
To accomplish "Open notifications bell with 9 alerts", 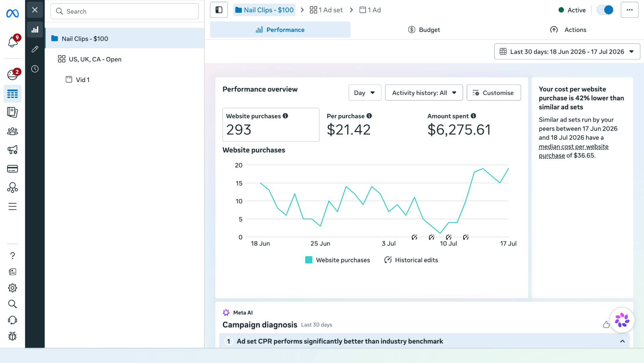I will [x=13, y=42].
